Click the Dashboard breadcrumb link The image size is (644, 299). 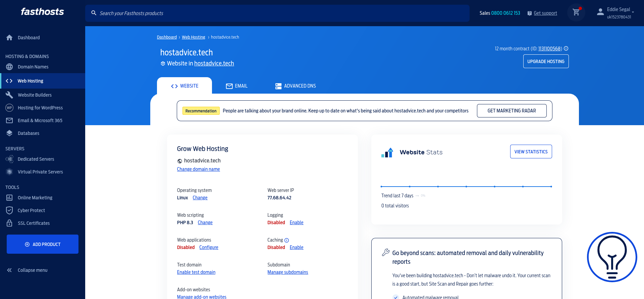pyautogui.click(x=167, y=37)
